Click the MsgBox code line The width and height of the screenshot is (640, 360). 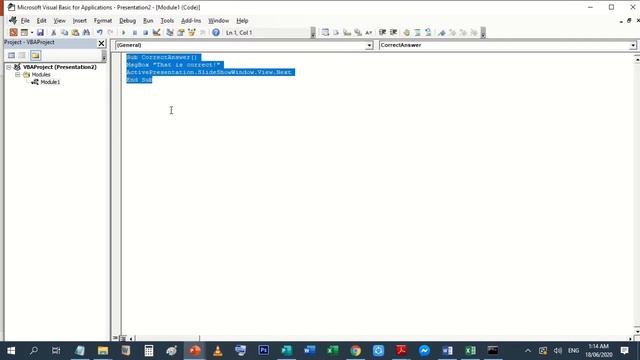(x=173, y=65)
